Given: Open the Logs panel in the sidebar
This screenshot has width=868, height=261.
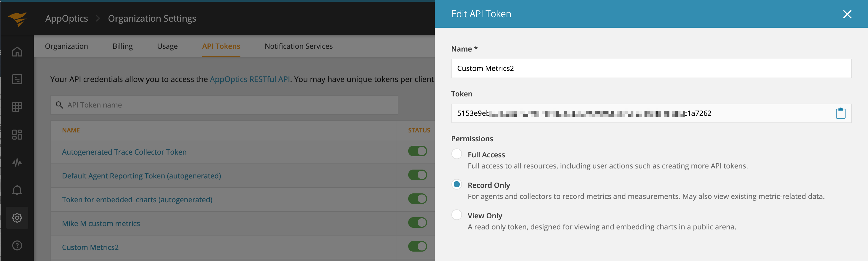Looking at the screenshot, I should [17, 79].
